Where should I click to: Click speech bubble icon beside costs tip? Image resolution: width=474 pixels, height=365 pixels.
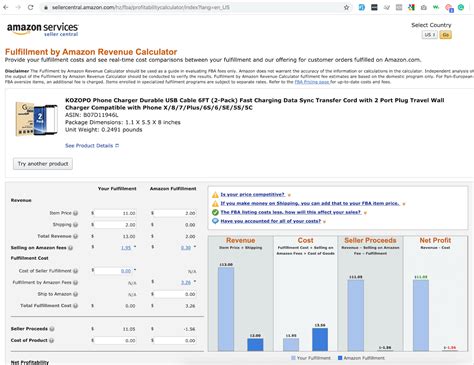click(x=215, y=221)
